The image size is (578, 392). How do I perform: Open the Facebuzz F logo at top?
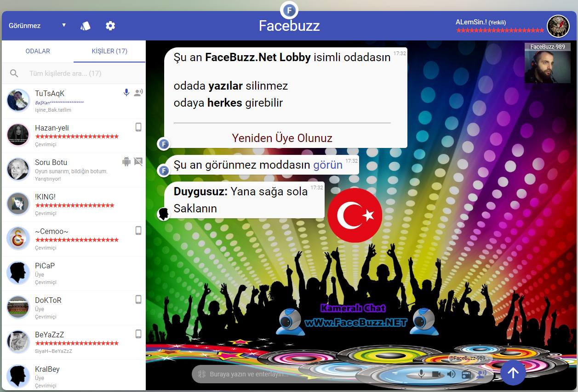[289, 10]
